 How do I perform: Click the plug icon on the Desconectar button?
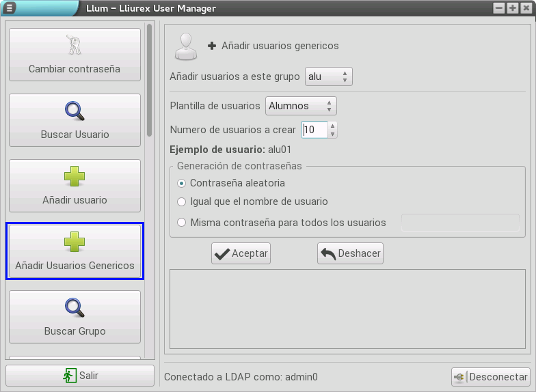click(460, 377)
